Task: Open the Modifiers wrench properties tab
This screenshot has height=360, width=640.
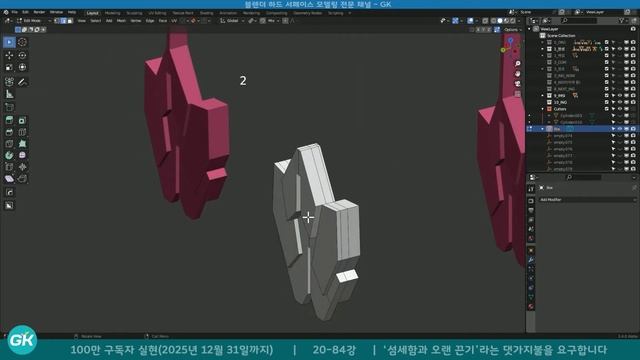Action: point(531,260)
